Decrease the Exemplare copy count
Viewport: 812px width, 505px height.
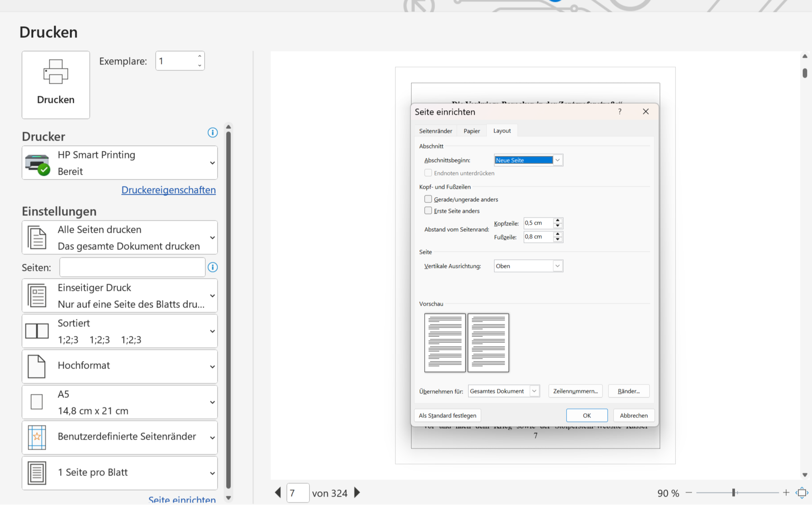pos(200,65)
